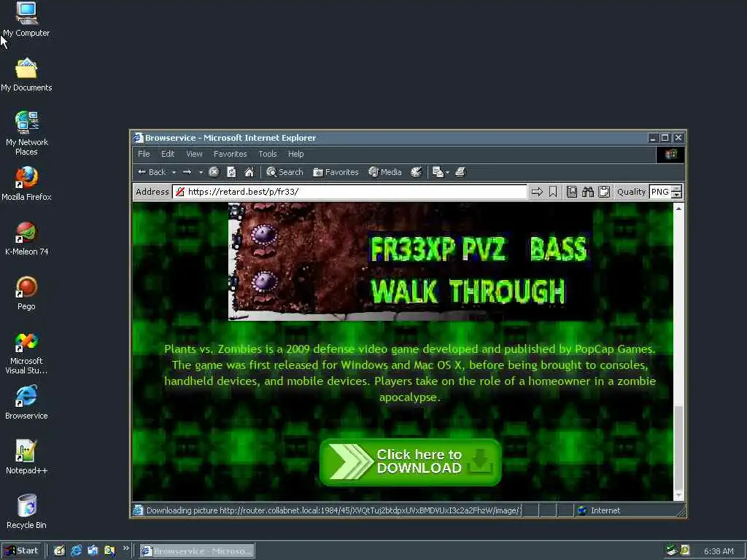The height and width of the screenshot is (560, 747).
Task: Open the Help menu
Action: [296, 154]
